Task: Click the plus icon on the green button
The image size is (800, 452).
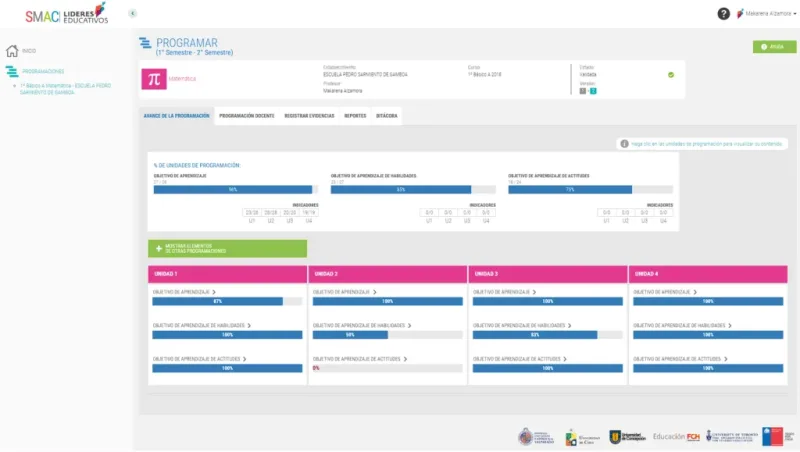Action: coord(159,248)
